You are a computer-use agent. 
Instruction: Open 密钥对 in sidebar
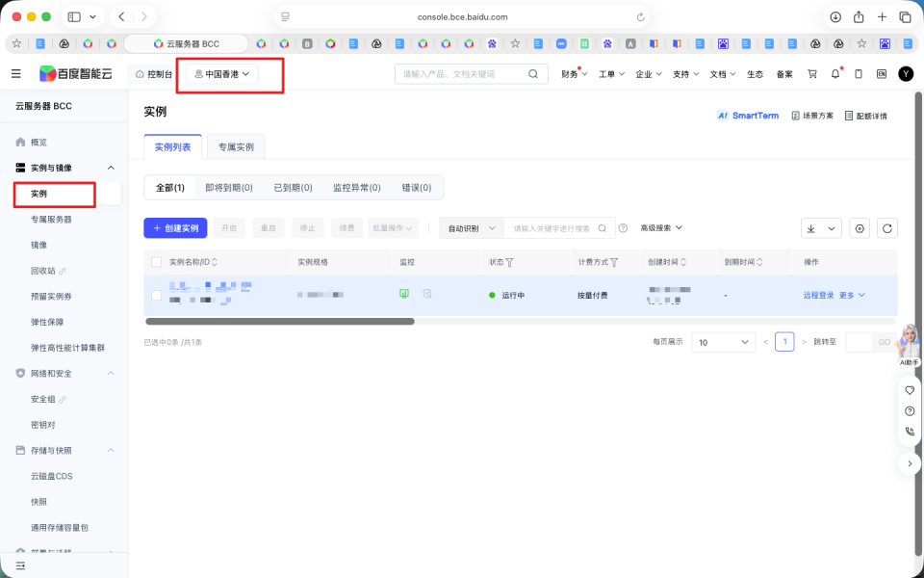click(x=43, y=425)
